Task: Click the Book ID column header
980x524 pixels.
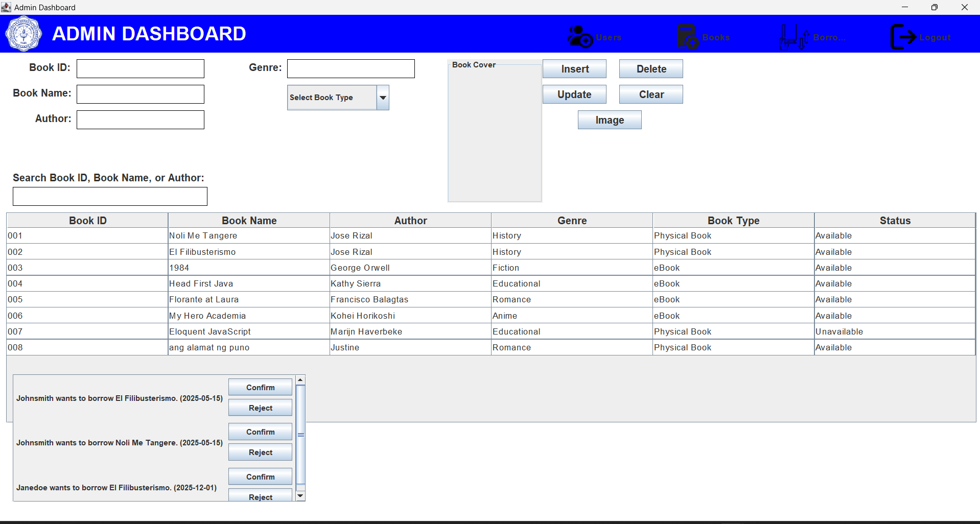Action: click(87, 221)
